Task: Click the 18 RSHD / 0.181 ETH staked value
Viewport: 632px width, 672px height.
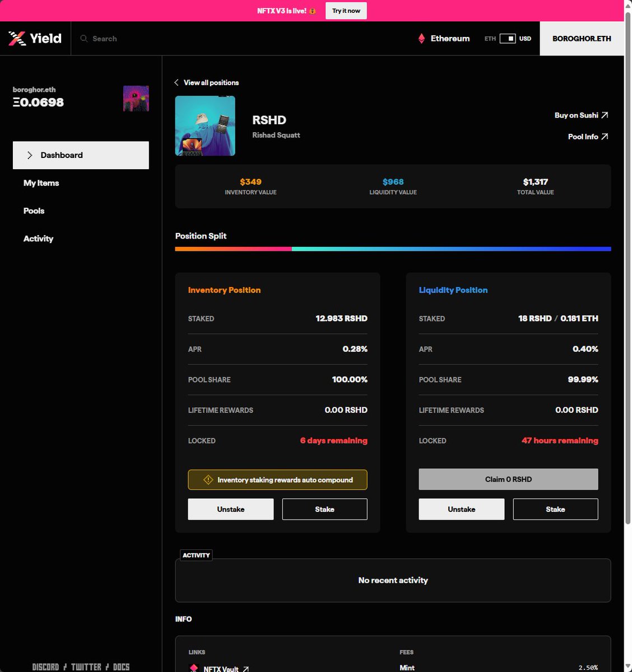Action: 558,319
